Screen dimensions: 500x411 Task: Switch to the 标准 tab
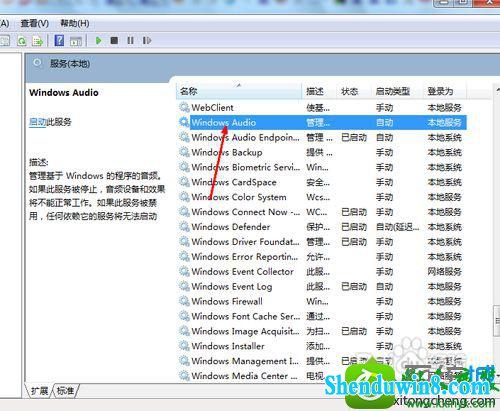pyautogui.click(x=65, y=390)
